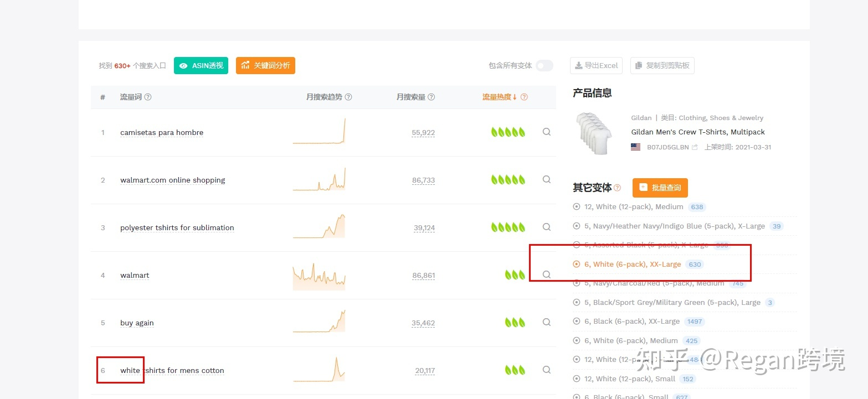This screenshot has height=399, width=868.
Task: Click the 流量热度 sort arrow to reorder
Action: click(x=516, y=97)
